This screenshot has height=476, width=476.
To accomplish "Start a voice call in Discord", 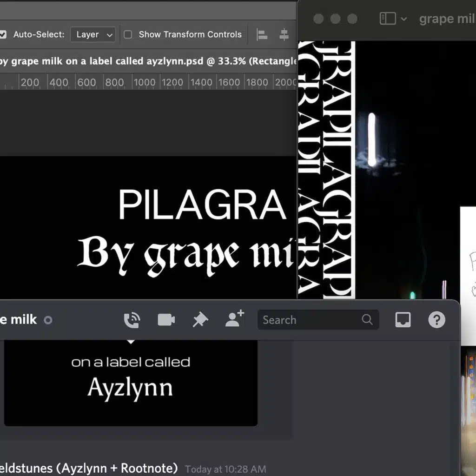I will point(132,319).
